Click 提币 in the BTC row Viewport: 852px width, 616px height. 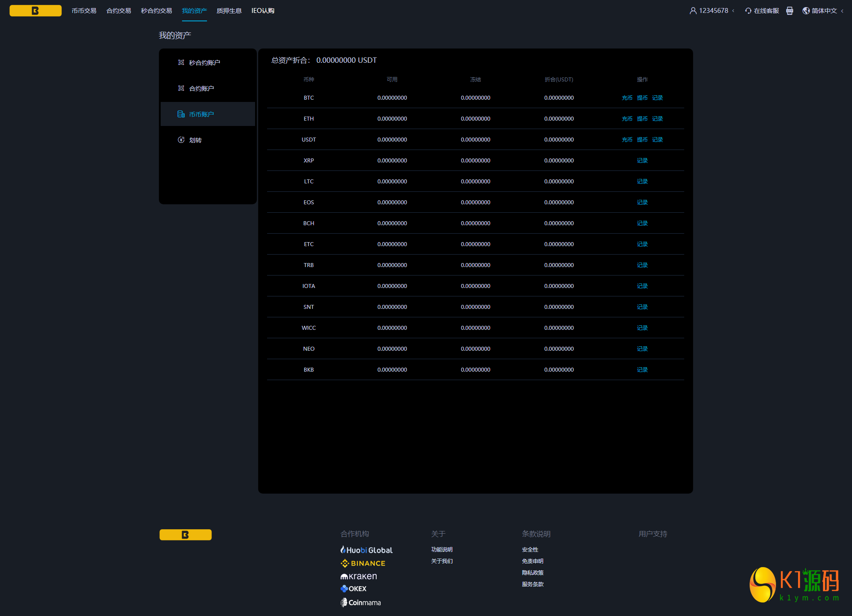click(x=642, y=98)
